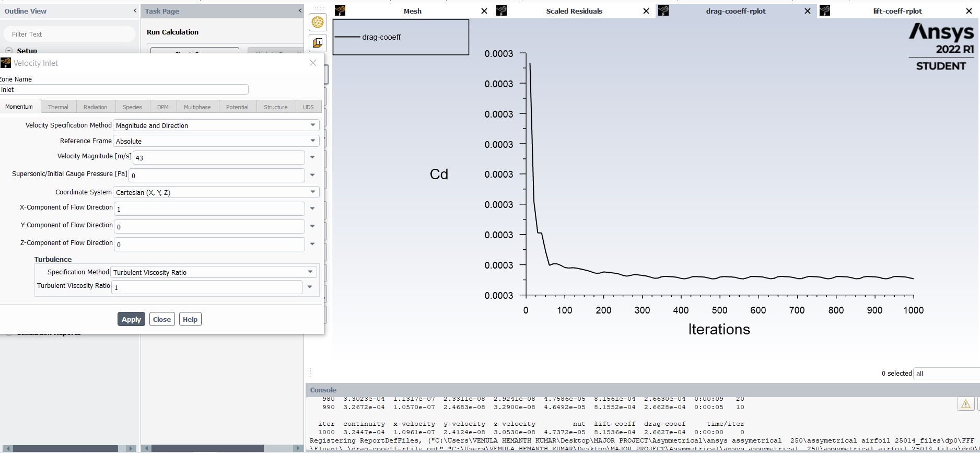Click the cube view toolbar icon

tap(318, 43)
